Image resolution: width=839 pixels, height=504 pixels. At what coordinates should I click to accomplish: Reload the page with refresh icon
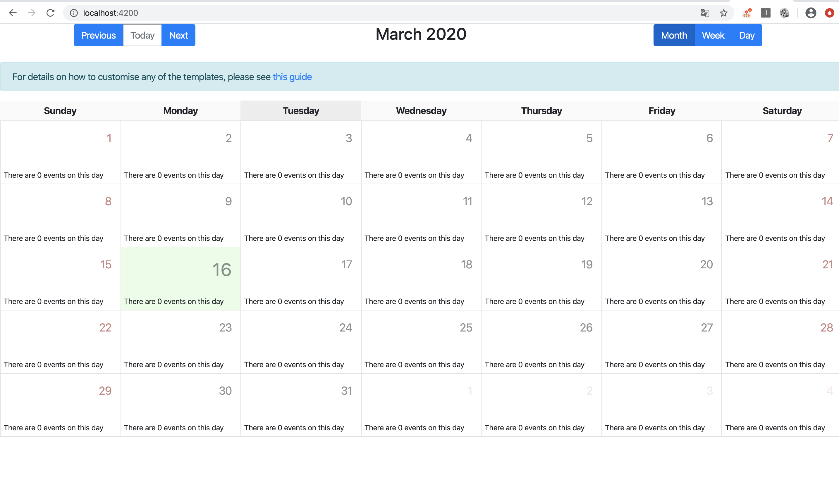pos(50,13)
